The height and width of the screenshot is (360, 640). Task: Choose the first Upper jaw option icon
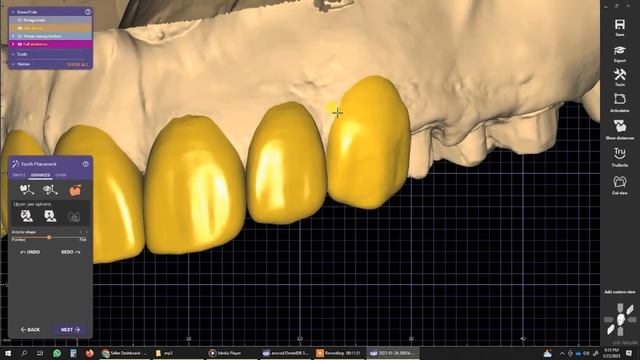coord(27,216)
